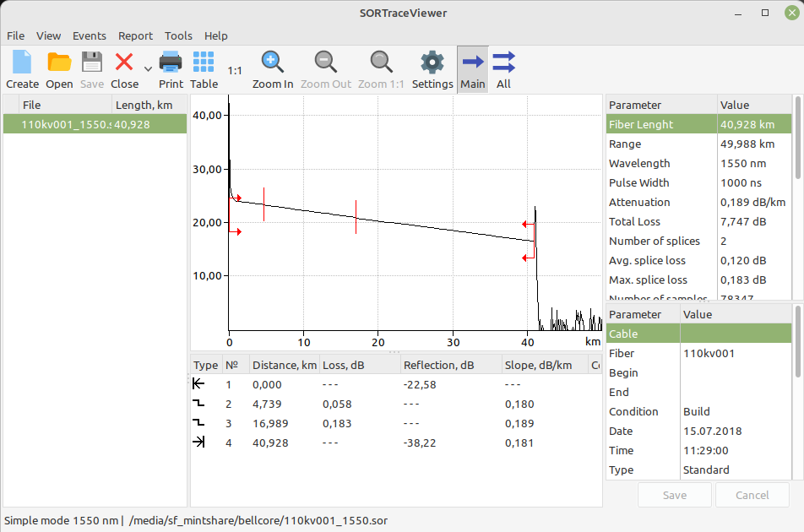804x532 pixels.
Task: Click the Distance, km column header
Action: (x=283, y=366)
